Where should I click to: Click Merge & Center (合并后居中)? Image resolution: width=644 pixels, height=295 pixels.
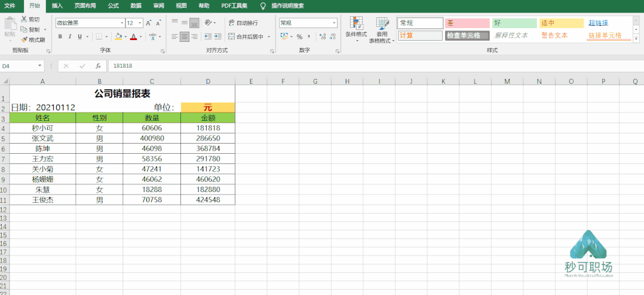coord(246,37)
